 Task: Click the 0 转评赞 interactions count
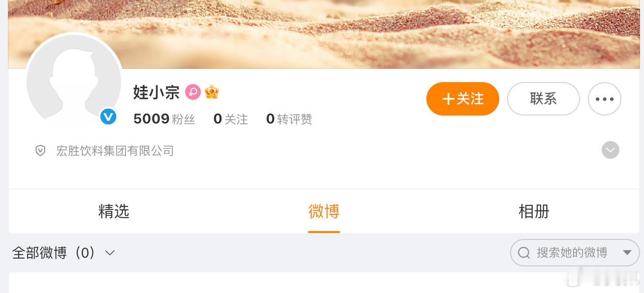click(x=289, y=119)
